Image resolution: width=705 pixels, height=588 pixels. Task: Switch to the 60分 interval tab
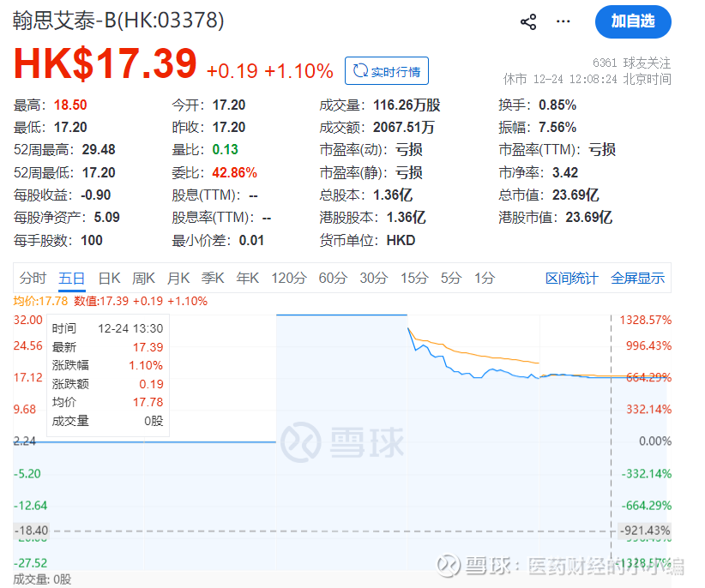tap(333, 278)
